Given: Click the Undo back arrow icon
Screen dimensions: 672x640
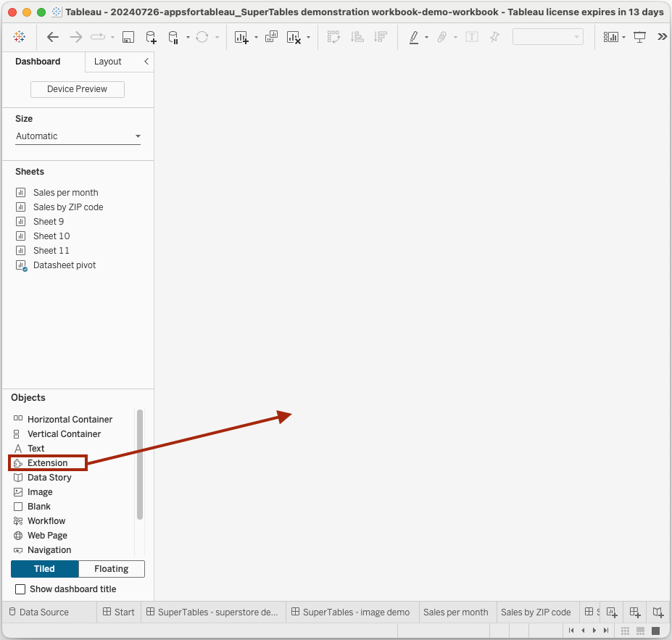Looking at the screenshot, I should tap(53, 37).
